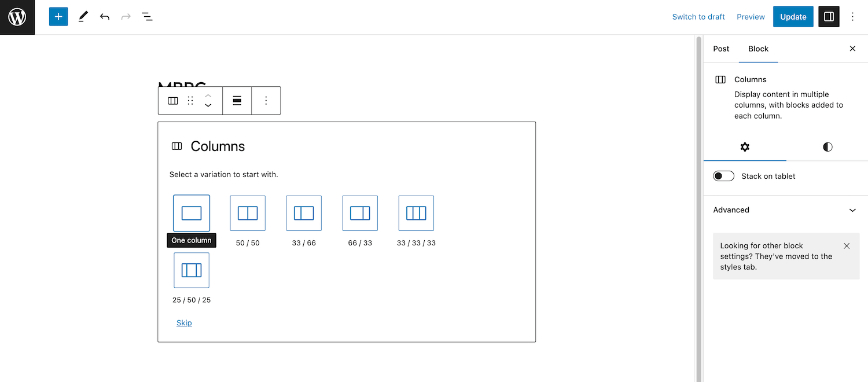Open the block inserter
This screenshot has height=382, width=868.
[x=58, y=16]
